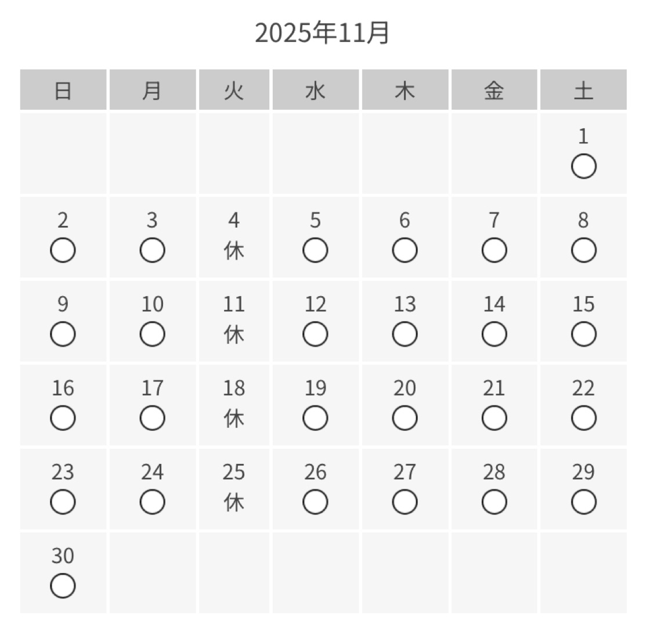Click the 土 Saturday column header
Image resolution: width=672 pixels, height=627 pixels.
click(x=583, y=91)
